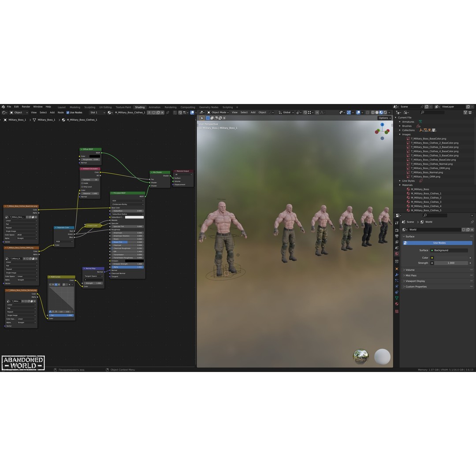Expand Mist Pass panel
The image size is (476, 476).
(x=438, y=275)
